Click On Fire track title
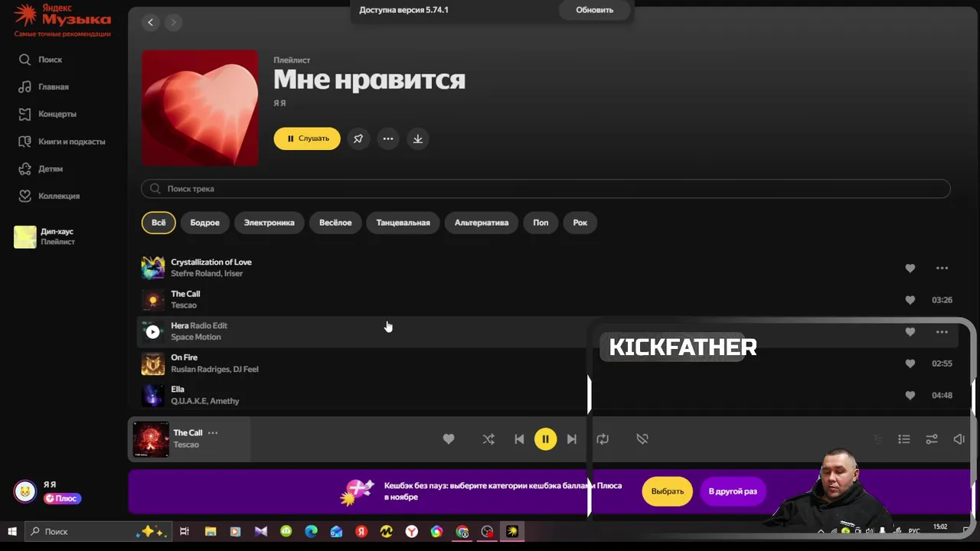 tap(185, 357)
